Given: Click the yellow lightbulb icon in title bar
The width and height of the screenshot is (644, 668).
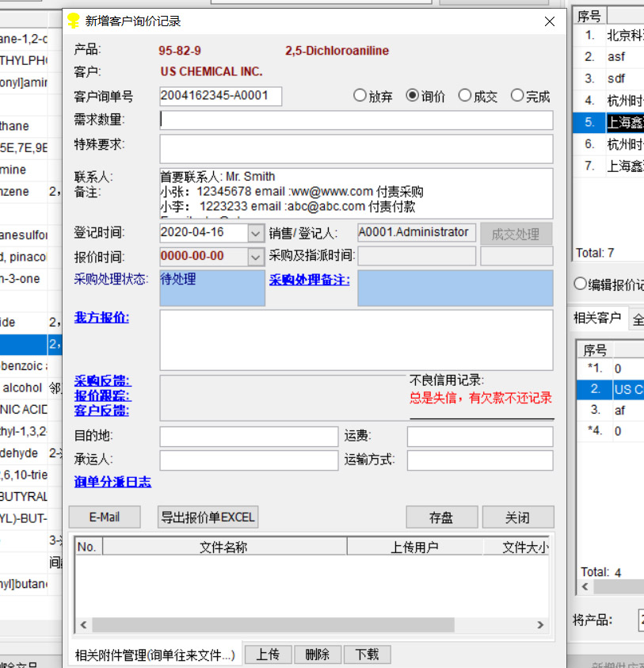Looking at the screenshot, I should (x=74, y=21).
